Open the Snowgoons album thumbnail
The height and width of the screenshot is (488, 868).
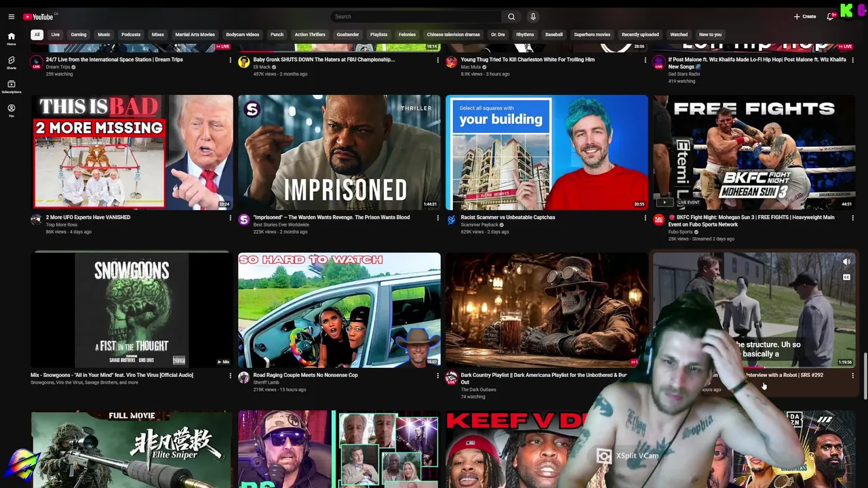(x=132, y=310)
